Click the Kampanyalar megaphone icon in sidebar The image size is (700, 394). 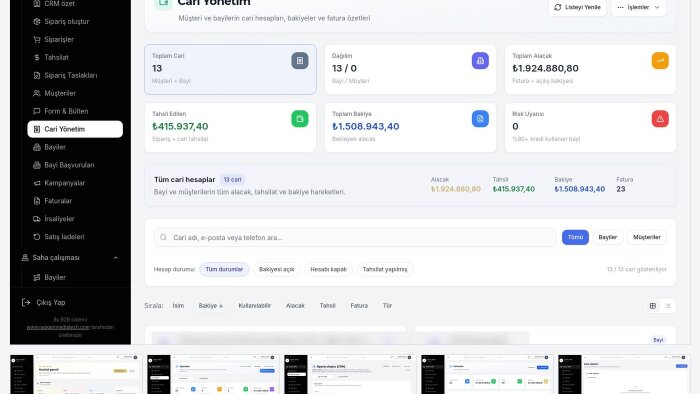tap(37, 183)
